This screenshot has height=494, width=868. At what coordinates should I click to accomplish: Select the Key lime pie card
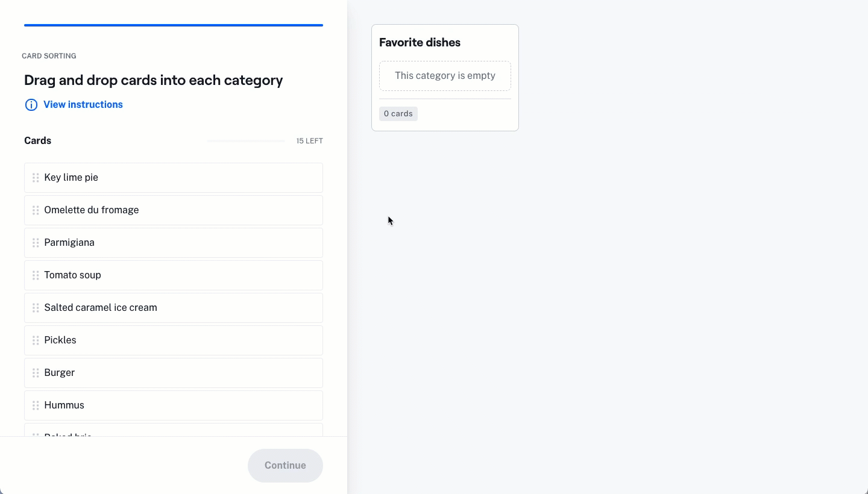(x=174, y=178)
